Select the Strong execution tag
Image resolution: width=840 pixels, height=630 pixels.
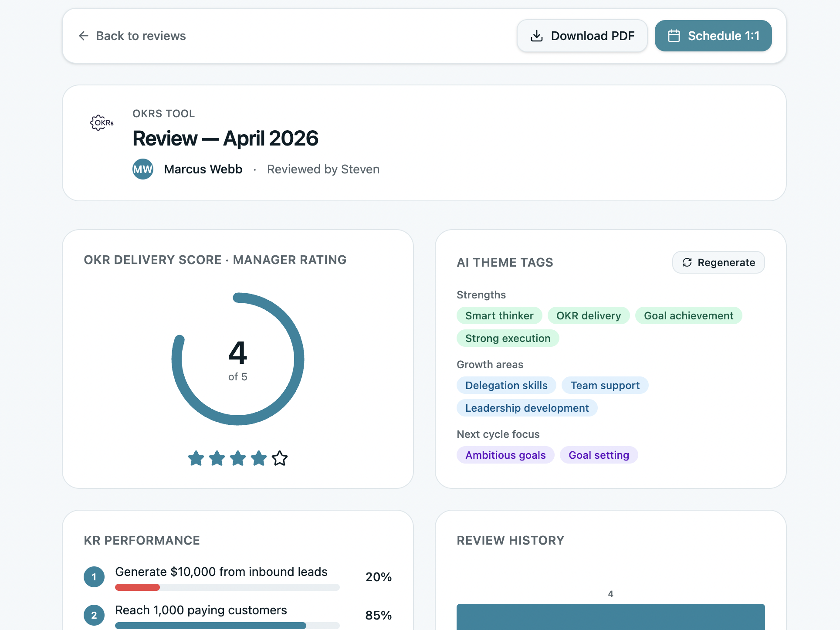point(508,338)
